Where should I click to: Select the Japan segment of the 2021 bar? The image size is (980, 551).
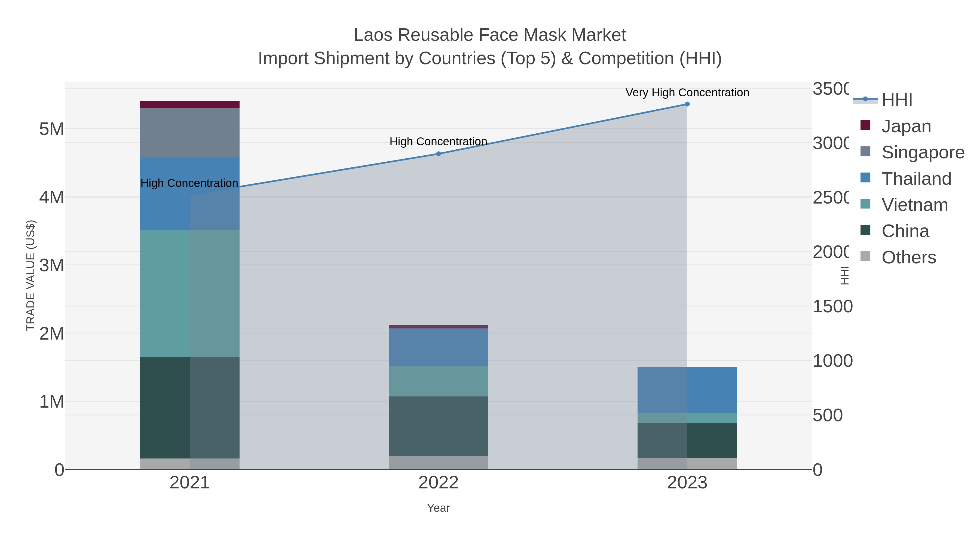[x=189, y=105]
